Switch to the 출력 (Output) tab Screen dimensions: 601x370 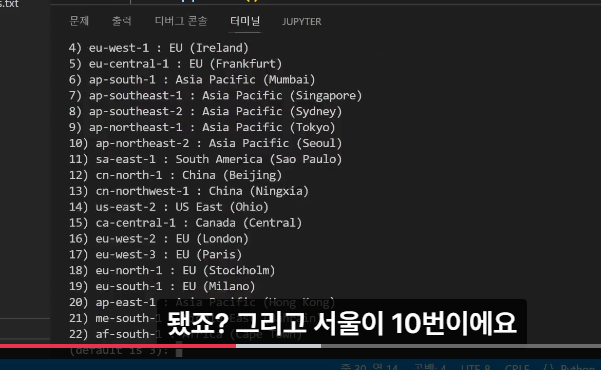[122, 21]
